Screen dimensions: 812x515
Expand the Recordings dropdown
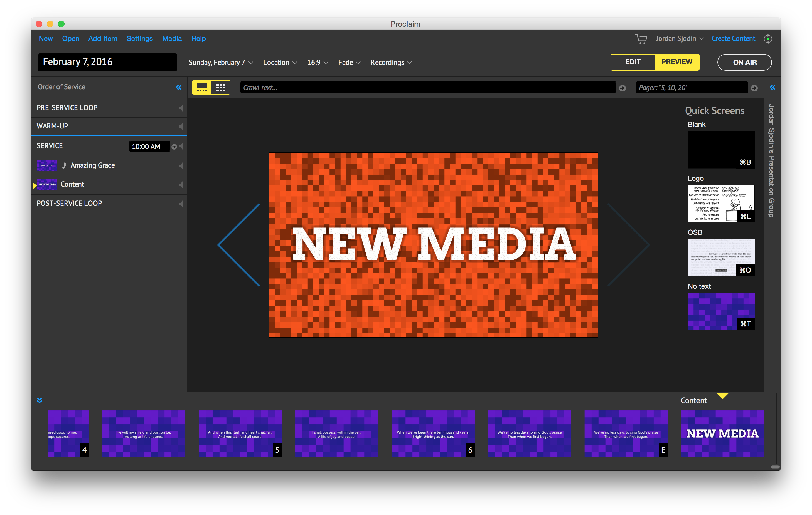(x=390, y=63)
